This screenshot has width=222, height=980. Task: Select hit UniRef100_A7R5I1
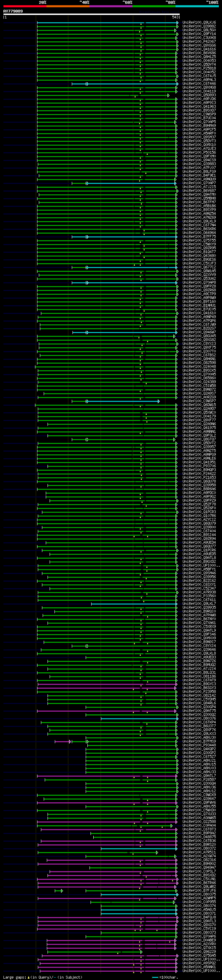pyautogui.click(x=199, y=852)
